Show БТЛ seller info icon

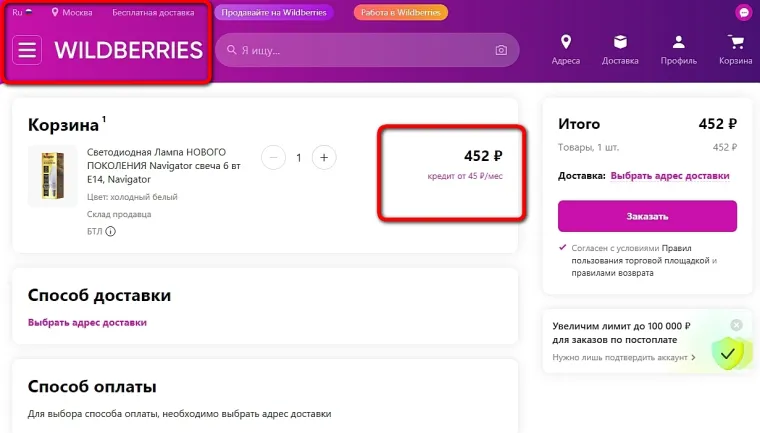[110, 232]
